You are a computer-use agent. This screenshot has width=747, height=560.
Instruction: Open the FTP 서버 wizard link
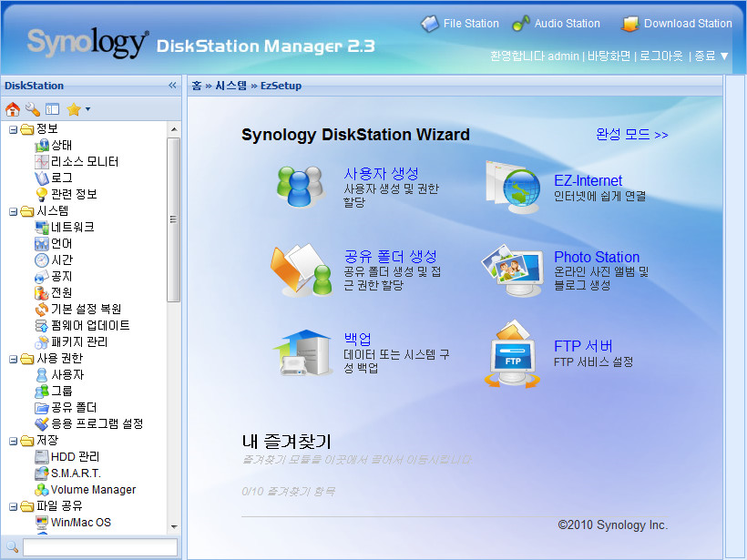click(x=583, y=346)
